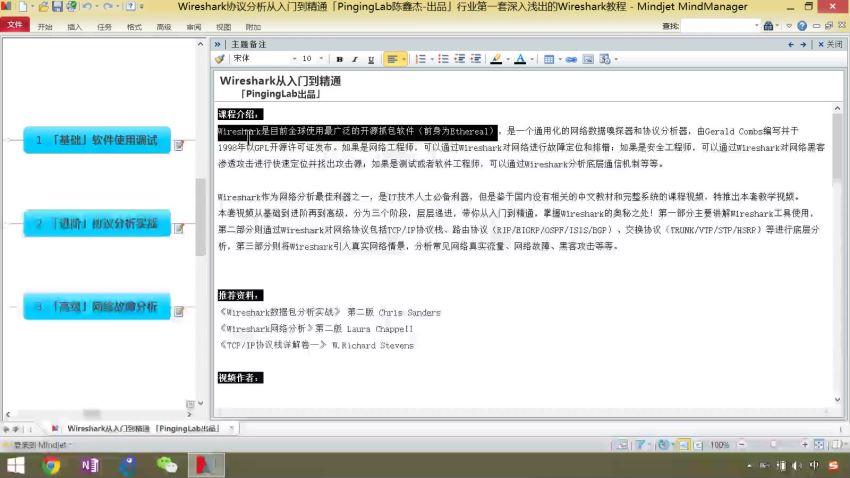
Task: Switch to the 插入 ribbon tab
Action: (75, 27)
